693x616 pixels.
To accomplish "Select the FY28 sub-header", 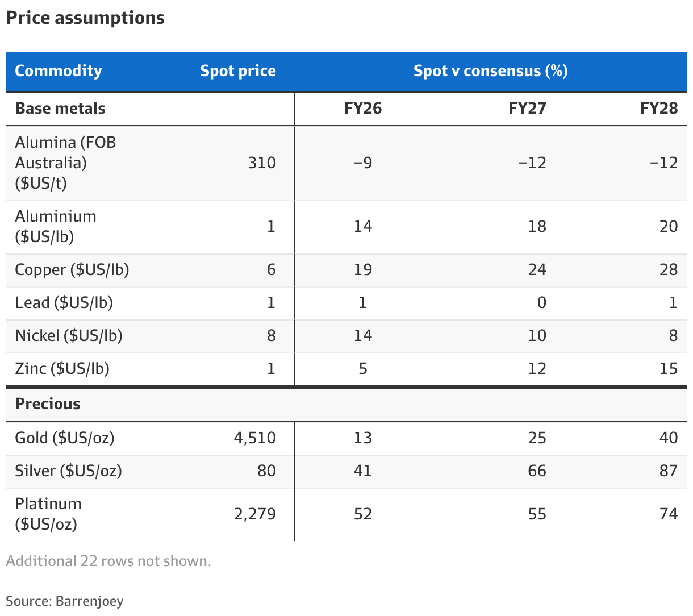I will (x=659, y=109).
